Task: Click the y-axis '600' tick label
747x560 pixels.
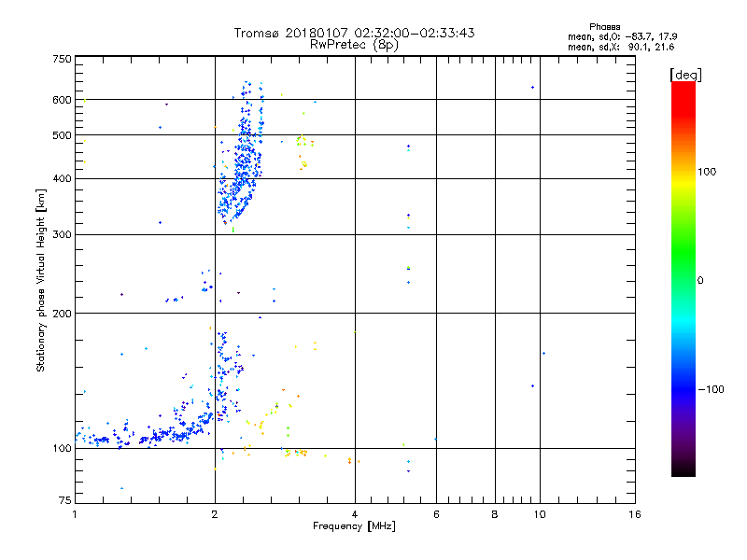Action: [62, 100]
